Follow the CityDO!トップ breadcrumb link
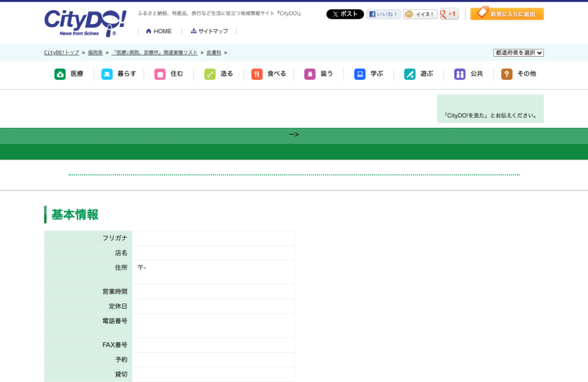 click(x=61, y=53)
